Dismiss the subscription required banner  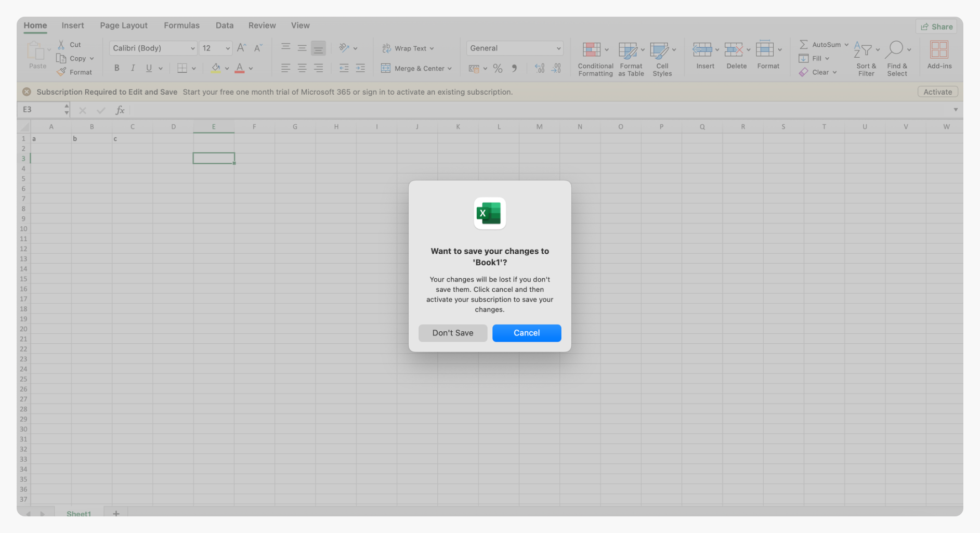click(x=27, y=92)
